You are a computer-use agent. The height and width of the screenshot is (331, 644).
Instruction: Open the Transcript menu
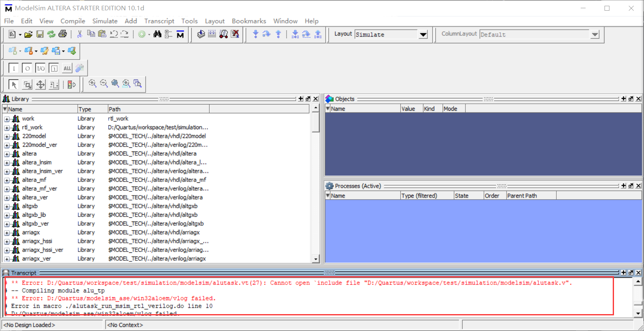(159, 21)
